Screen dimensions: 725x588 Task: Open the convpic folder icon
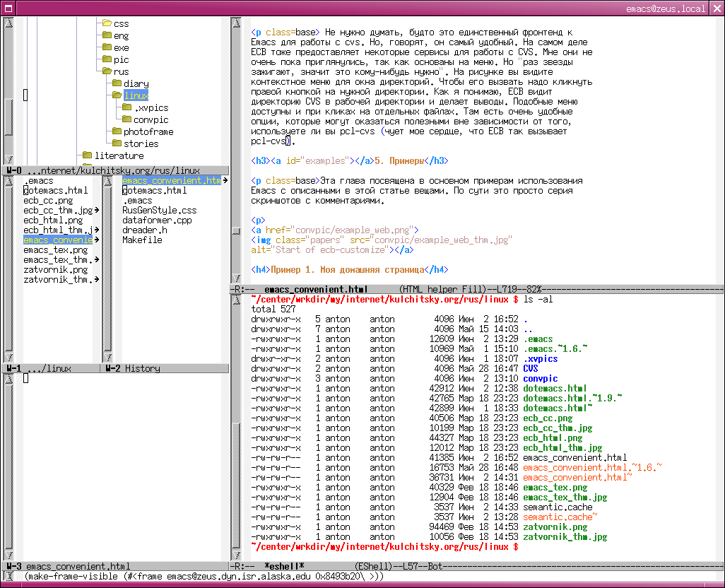pos(126,119)
